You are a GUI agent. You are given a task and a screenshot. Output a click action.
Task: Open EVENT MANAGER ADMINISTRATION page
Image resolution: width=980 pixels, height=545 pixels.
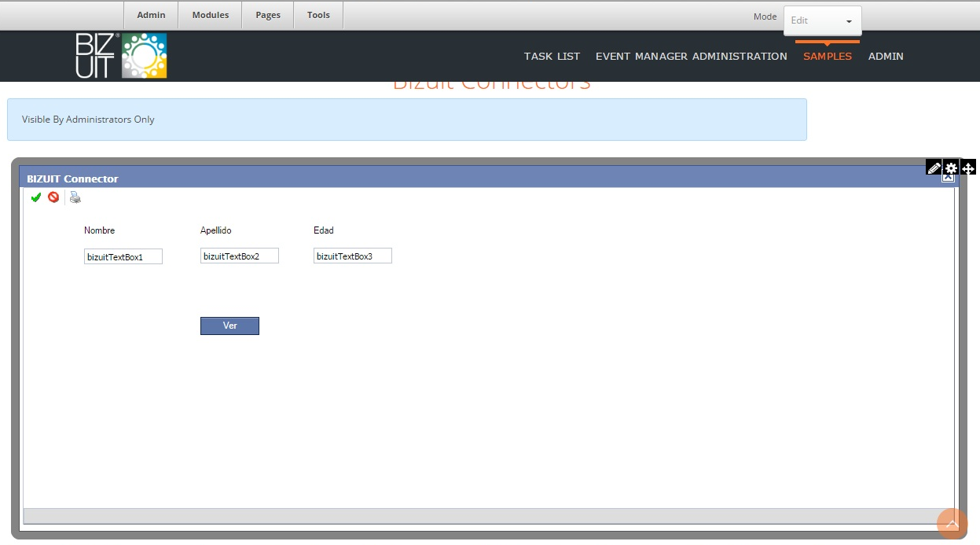pos(691,57)
